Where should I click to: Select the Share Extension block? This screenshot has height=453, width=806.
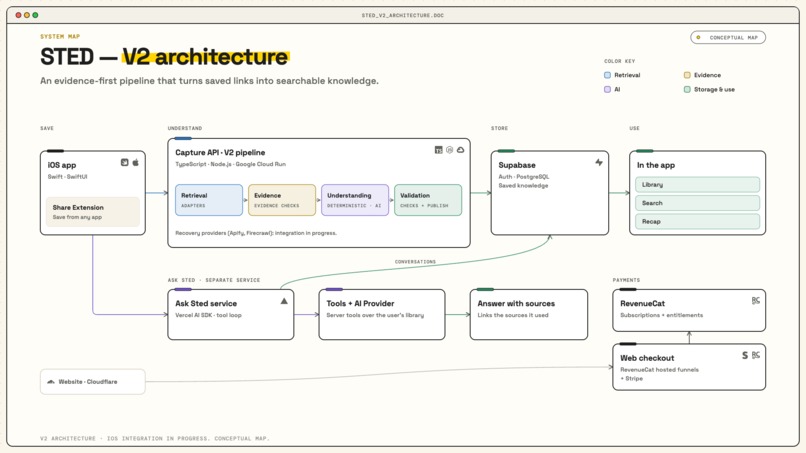click(x=93, y=212)
